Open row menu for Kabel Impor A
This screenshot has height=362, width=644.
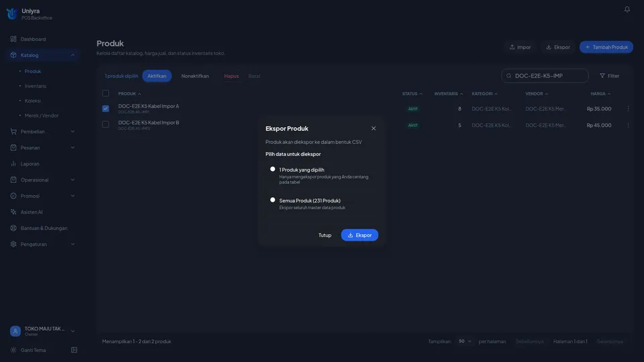(x=628, y=109)
